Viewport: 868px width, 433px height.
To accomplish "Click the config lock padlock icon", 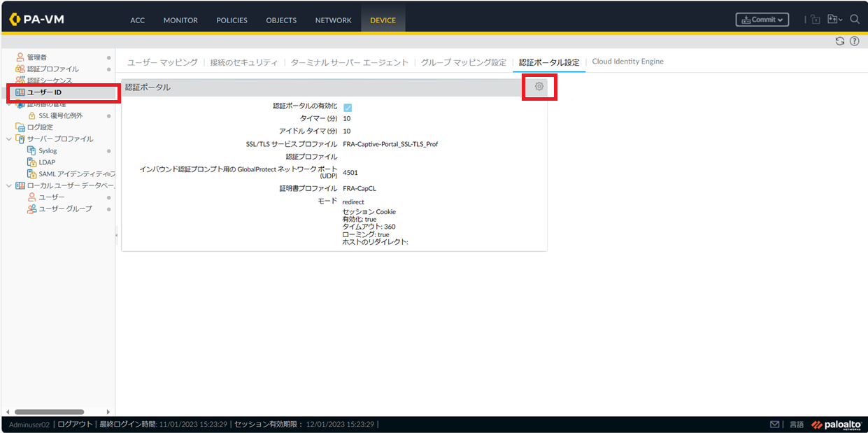I will [816, 20].
